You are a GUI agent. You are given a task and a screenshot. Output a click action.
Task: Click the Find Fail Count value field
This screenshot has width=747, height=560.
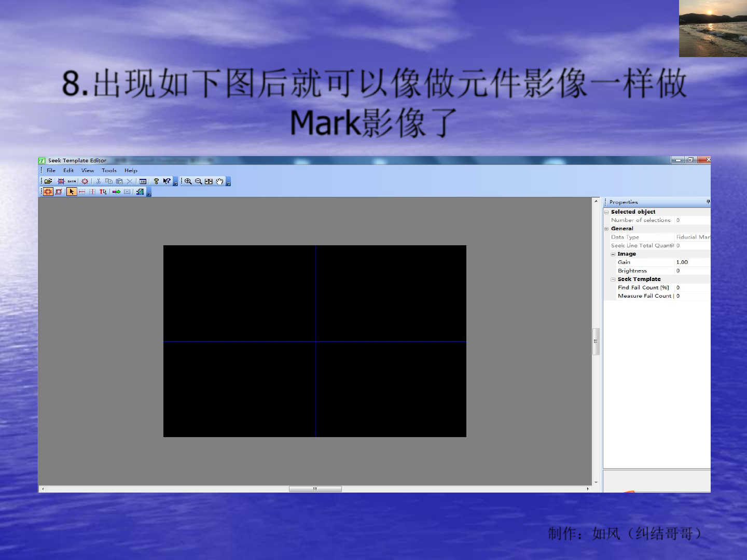pos(693,288)
